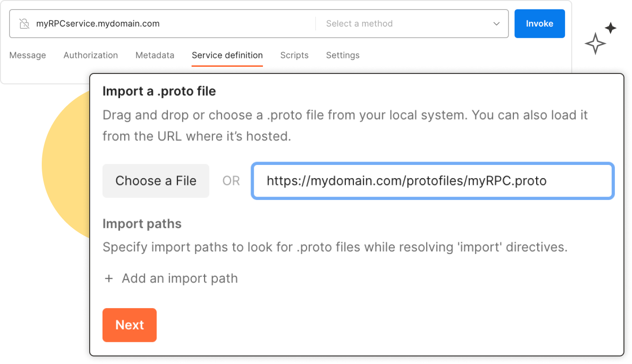Open the Scripts tab
Screen dimensions: 632x364
pyautogui.click(x=294, y=55)
